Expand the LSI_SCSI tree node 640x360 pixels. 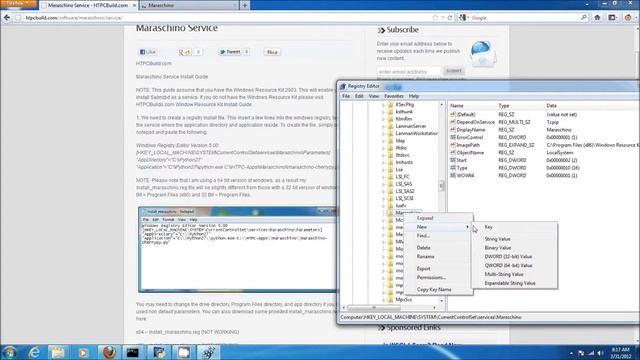coord(383,198)
